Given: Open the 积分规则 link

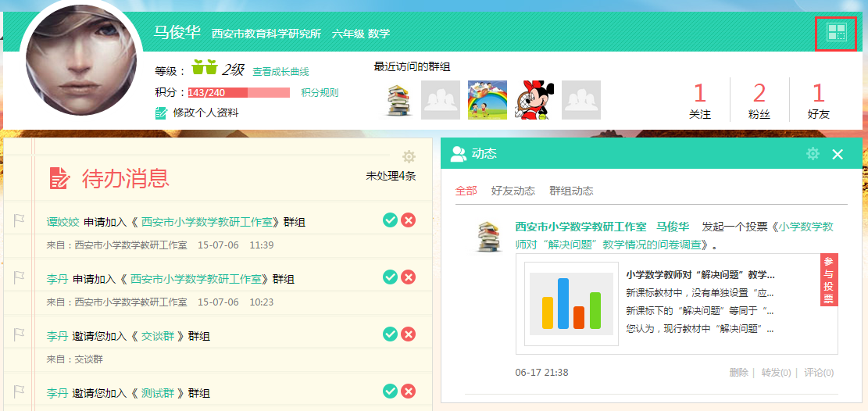Looking at the screenshot, I should coord(320,92).
